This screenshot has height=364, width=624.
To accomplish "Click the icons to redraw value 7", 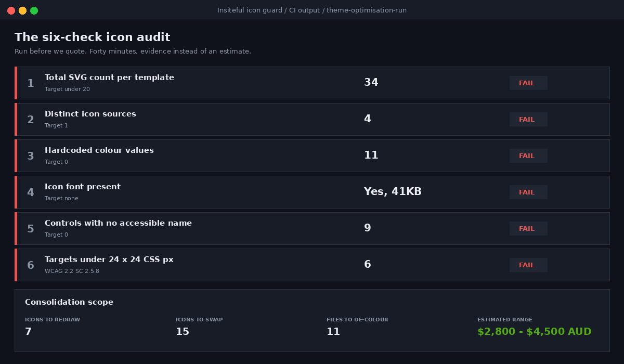I will [x=28, y=332].
